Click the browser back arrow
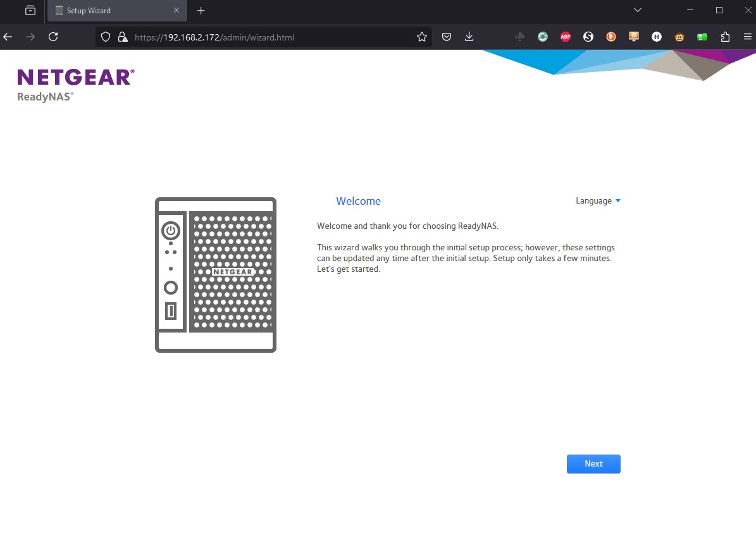This screenshot has width=756, height=538. pos(8,37)
